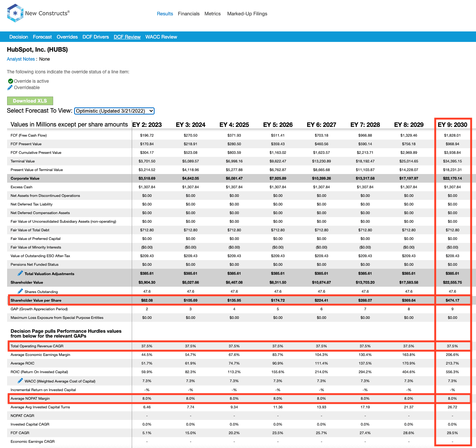
Task: Click the FCF Present Value row label
Action: click(26, 144)
